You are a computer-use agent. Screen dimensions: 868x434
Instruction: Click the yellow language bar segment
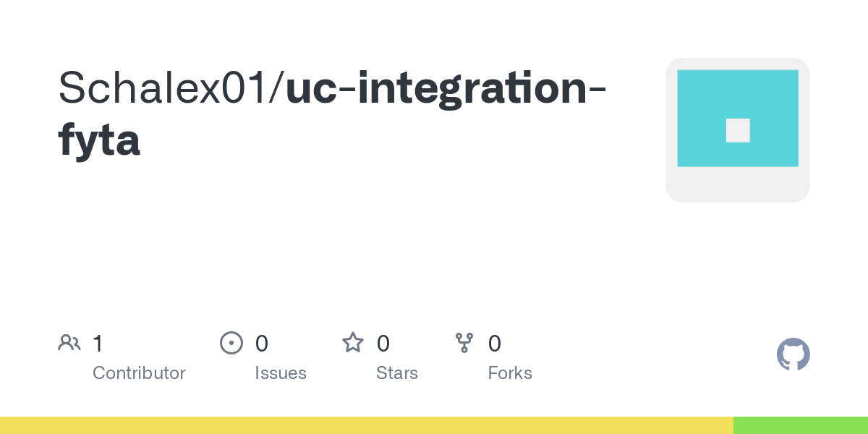point(367,425)
